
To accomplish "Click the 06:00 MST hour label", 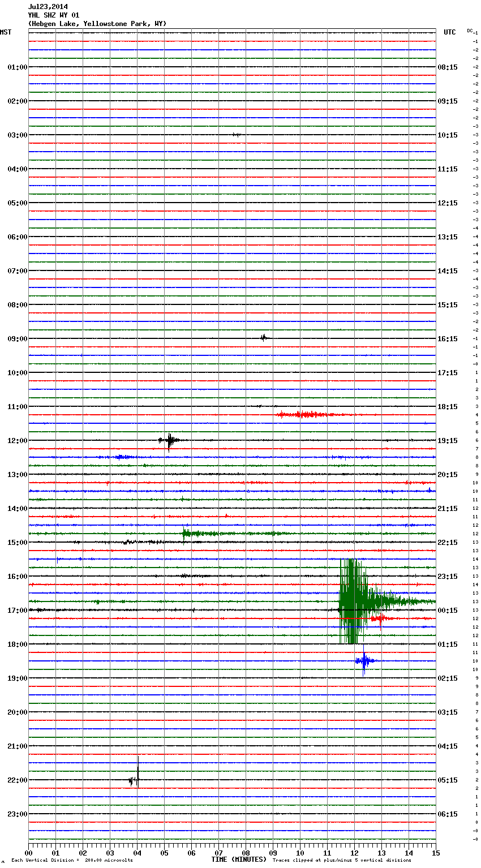I will tap(18, 237).
